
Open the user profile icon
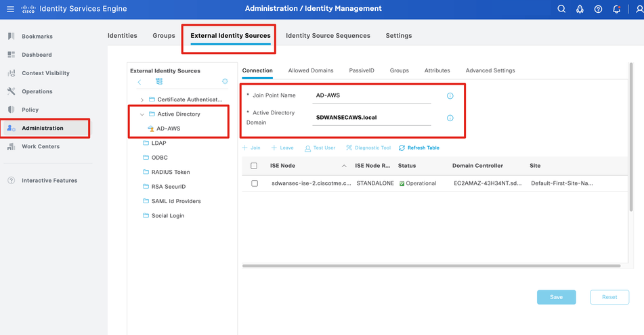coord(639,9)
